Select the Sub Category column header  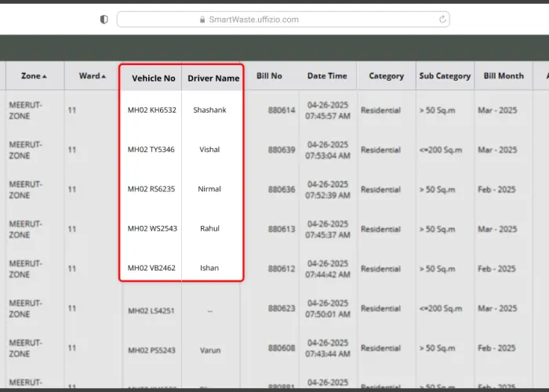coord(445,76)
